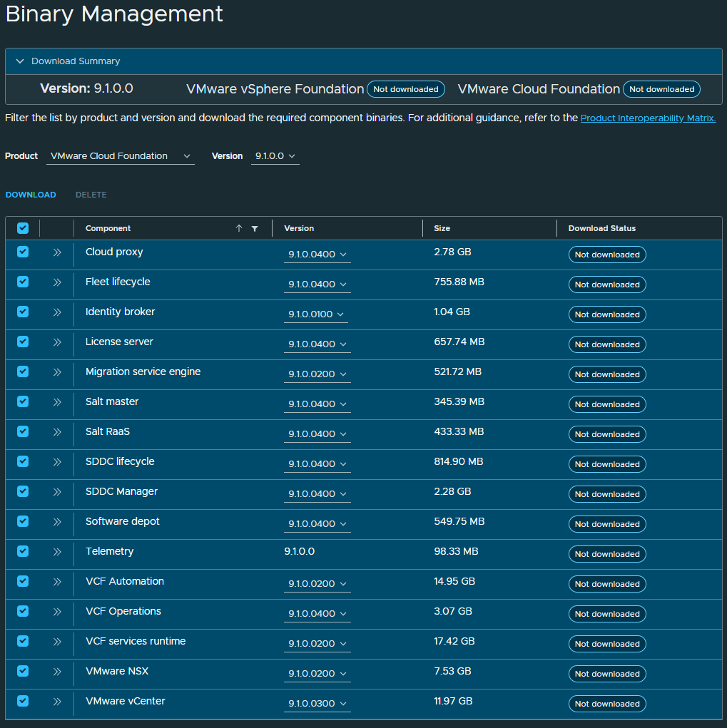Screen dimensions: 727x728
Task: Expand details for VCF services runtime row
Action: (x=56, y=642)
